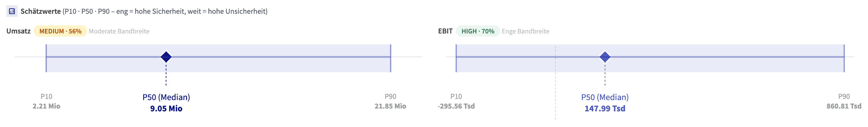Select the 147.99 Tsd median value
Image resolution: width=868 pixels, height=127 pixels.
(x=605, y=109)
